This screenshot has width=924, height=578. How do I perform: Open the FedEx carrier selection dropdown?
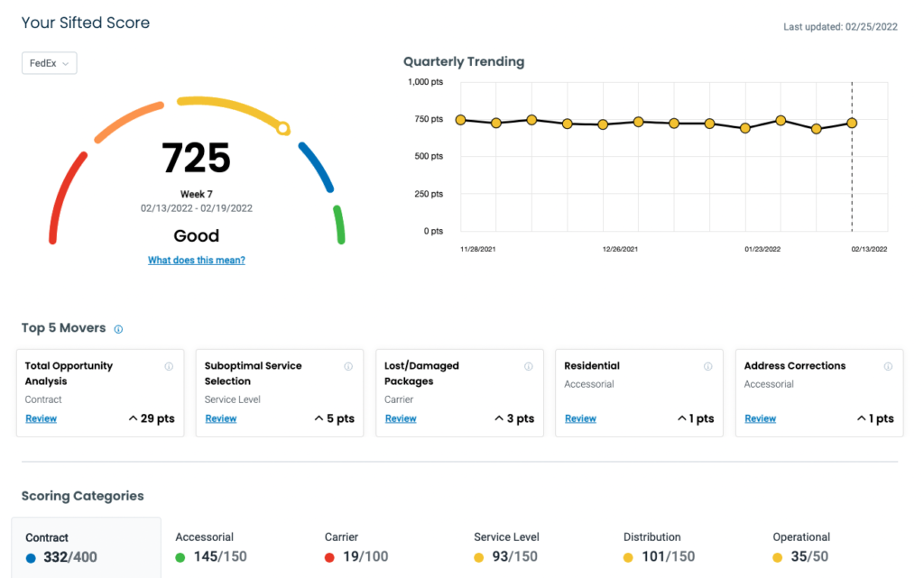[x=49, y=63]
